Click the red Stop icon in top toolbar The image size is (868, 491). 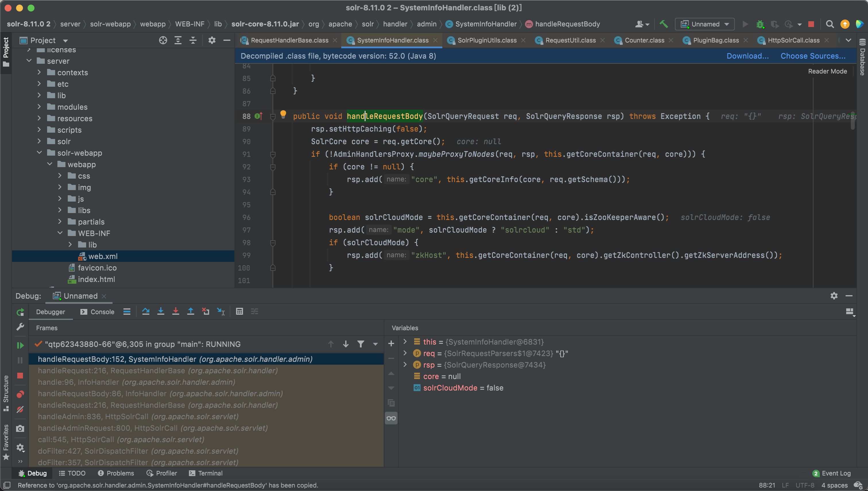[x=811, y=24]
